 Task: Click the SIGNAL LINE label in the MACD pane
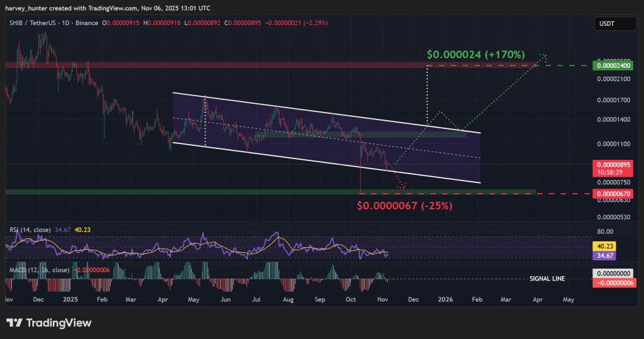[x=546, y=278]
